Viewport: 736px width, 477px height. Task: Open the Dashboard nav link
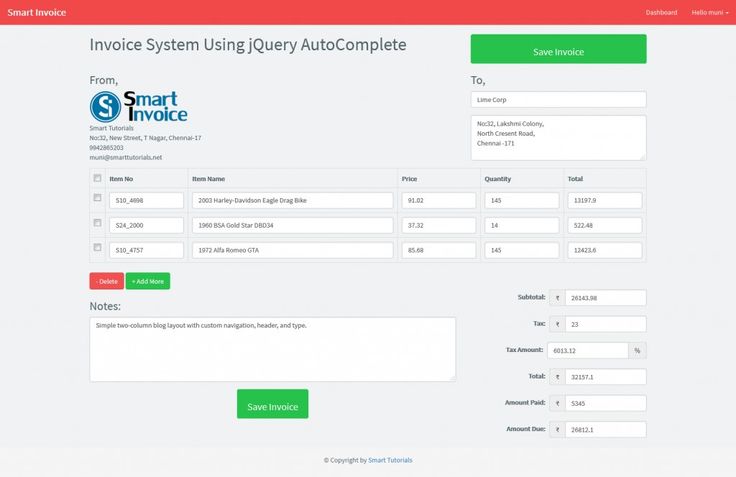coord(661,13)
